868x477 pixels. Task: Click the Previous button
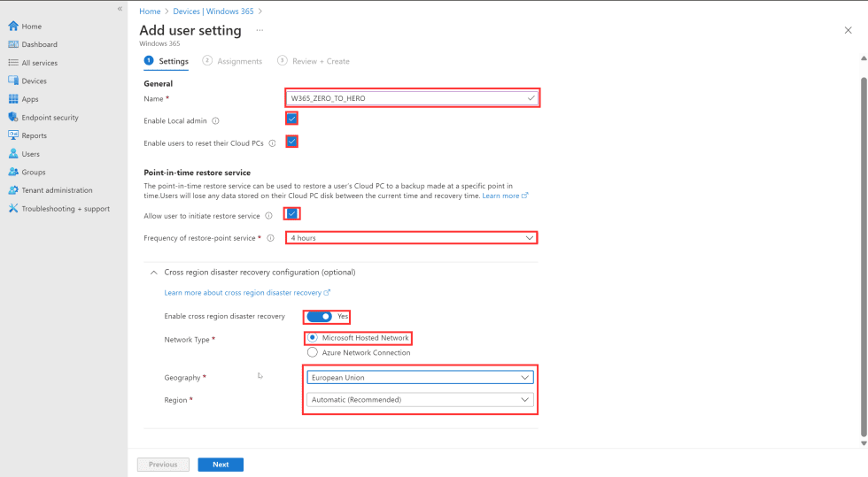(163, 465)
